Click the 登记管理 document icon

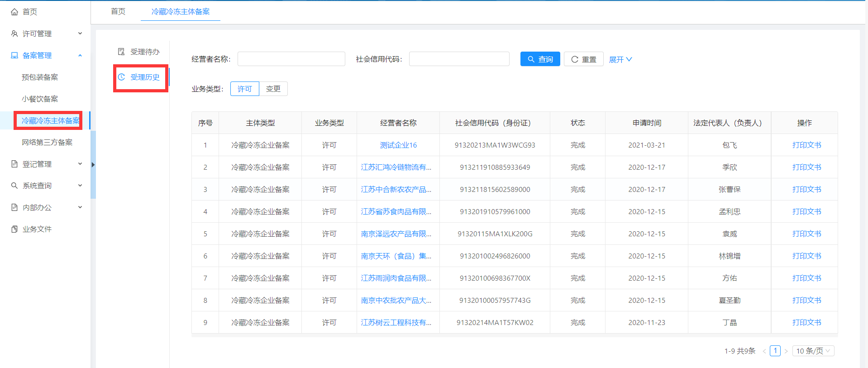tap(14, 164)
